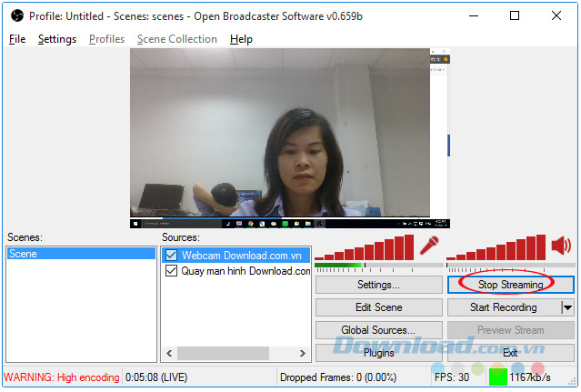Click the FPS: 30 status text
Image resolution: width=581 pixels, height=392 pixels.
[x=452, y=377]
